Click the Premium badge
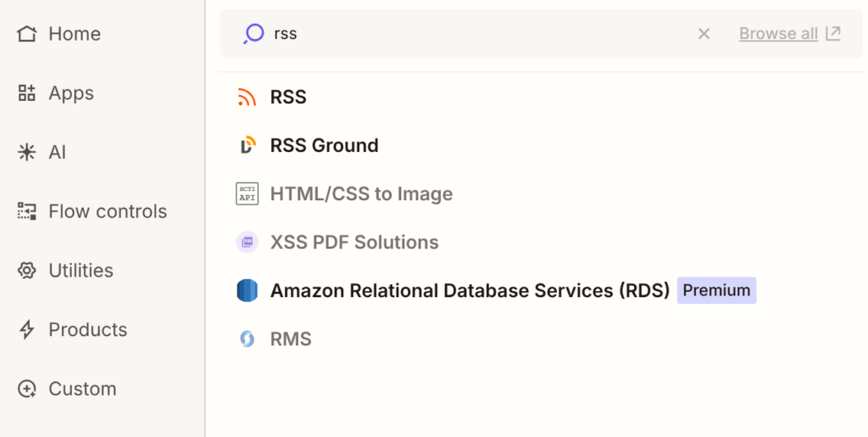This screenshot has width=868, height=437. [716, 290]
